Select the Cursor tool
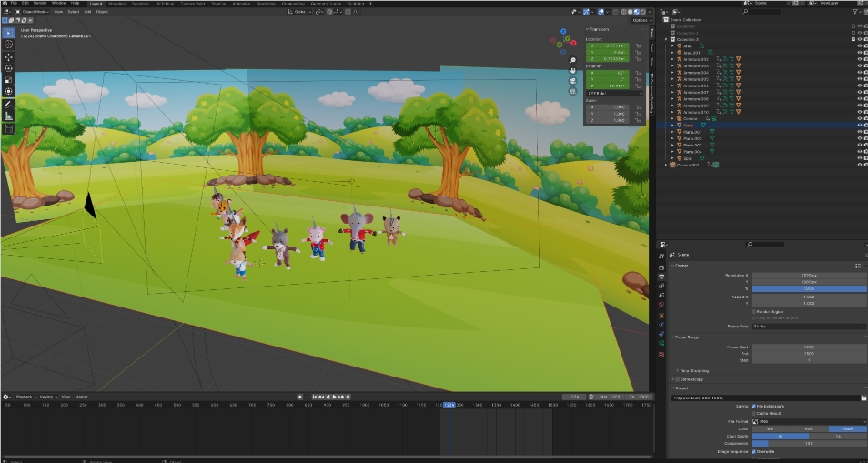The image size is (868, 463). coord(8,45)
